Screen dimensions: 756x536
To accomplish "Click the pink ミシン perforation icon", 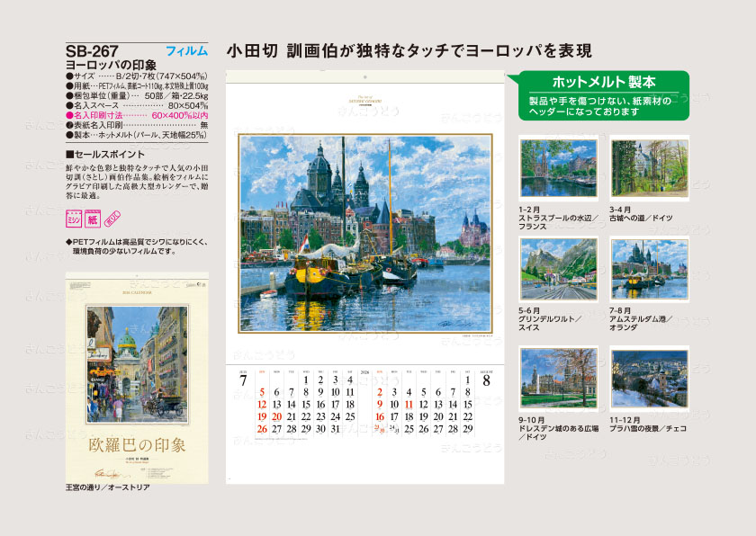I will coord(74,219).
